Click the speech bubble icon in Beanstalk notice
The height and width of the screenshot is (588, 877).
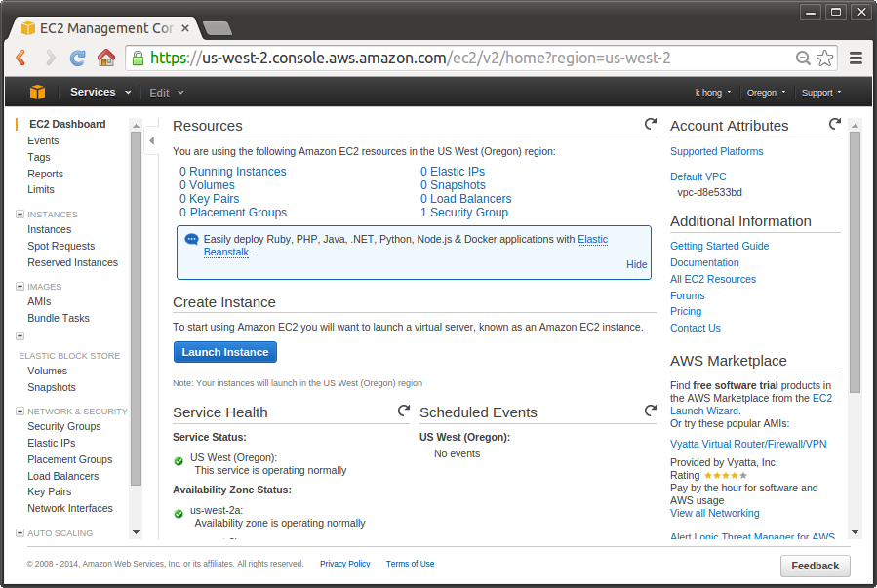tap(191, 240)
